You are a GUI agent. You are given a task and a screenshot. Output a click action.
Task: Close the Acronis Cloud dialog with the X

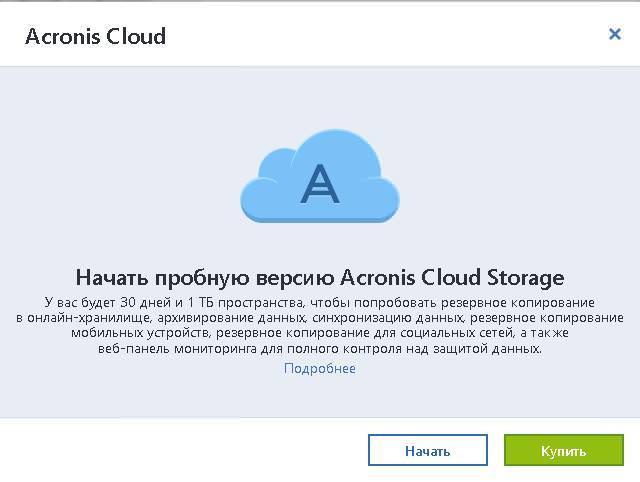tap(615, 34)
